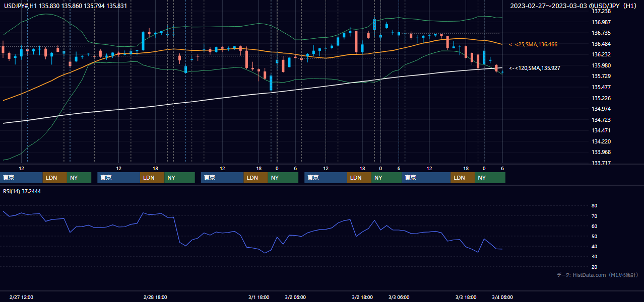This screenshot has height=302, width=644.
Task: Select the rightmost NY session block
Action: (490, 178)
